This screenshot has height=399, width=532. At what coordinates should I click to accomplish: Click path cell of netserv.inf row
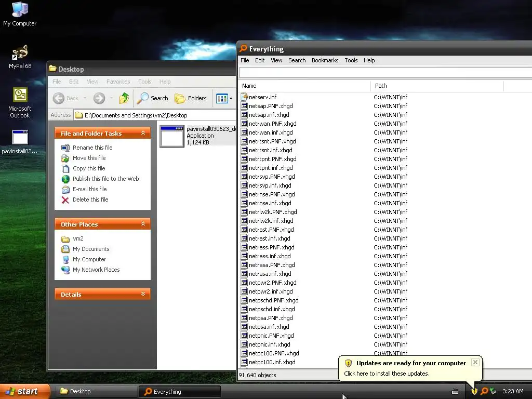point(390,97)
